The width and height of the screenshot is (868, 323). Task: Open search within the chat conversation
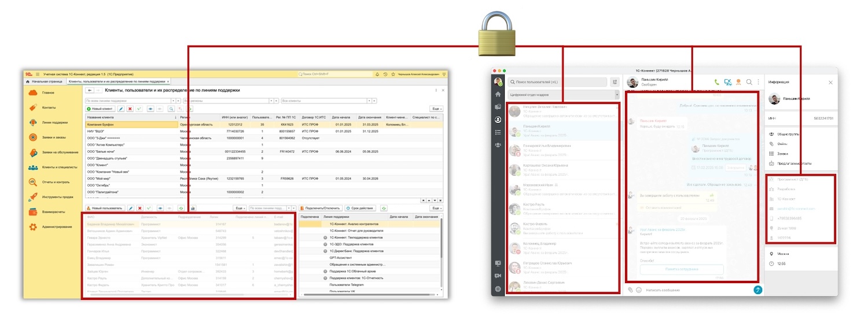click(x=749, y=82)
